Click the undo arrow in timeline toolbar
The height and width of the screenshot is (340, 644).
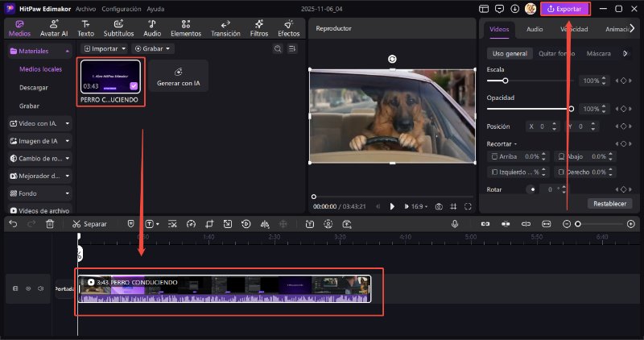[13, 223]
